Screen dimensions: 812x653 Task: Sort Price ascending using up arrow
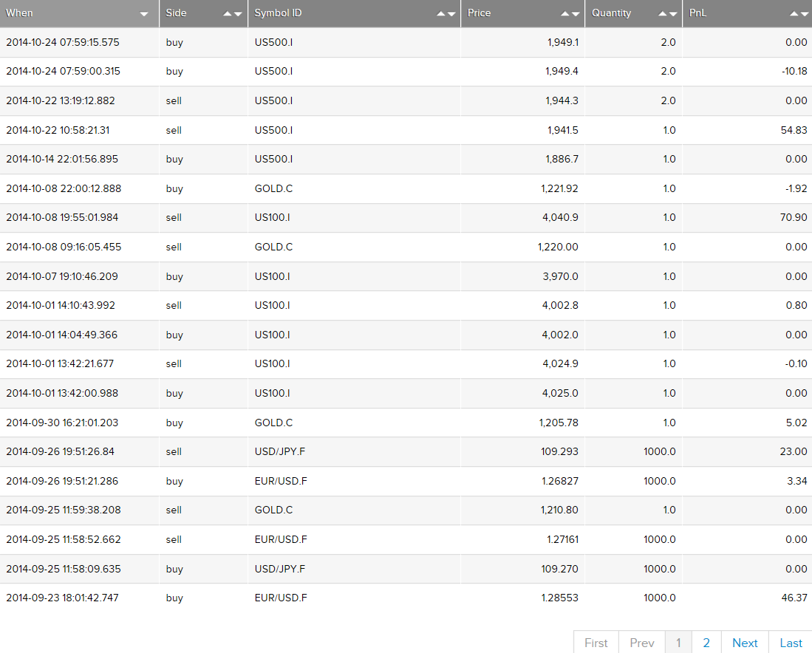(565, 14)
